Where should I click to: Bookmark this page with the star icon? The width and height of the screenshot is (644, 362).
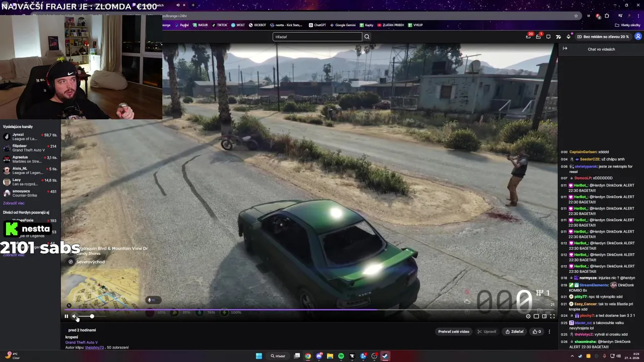pyautogui.click(x=576, y=16)
